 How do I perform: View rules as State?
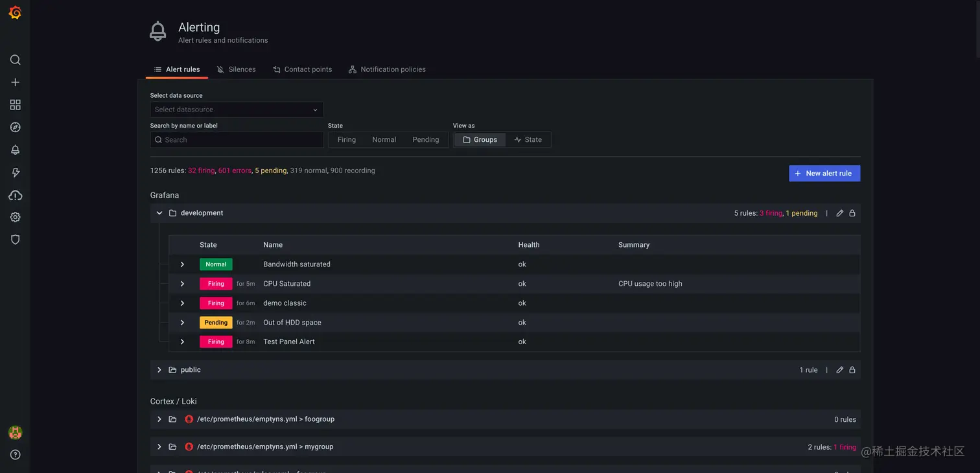click(x=528, y=140)
